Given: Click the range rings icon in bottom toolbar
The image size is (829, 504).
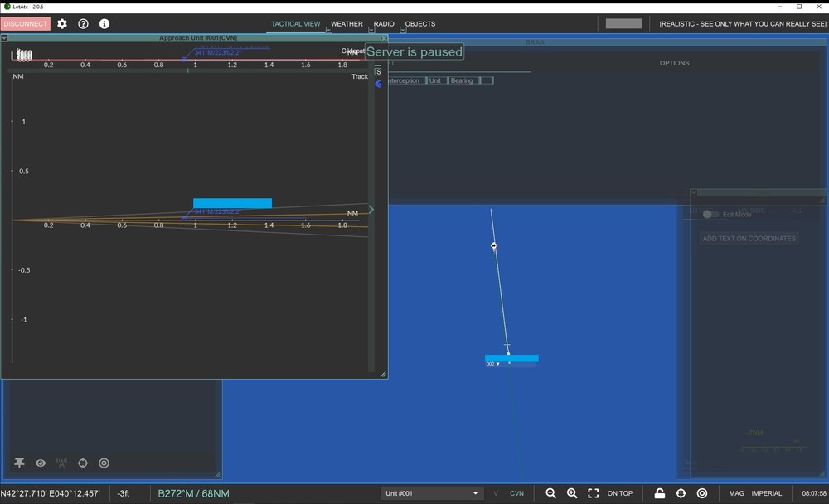Looking at the screenshot, I should [x=702, y=493].
